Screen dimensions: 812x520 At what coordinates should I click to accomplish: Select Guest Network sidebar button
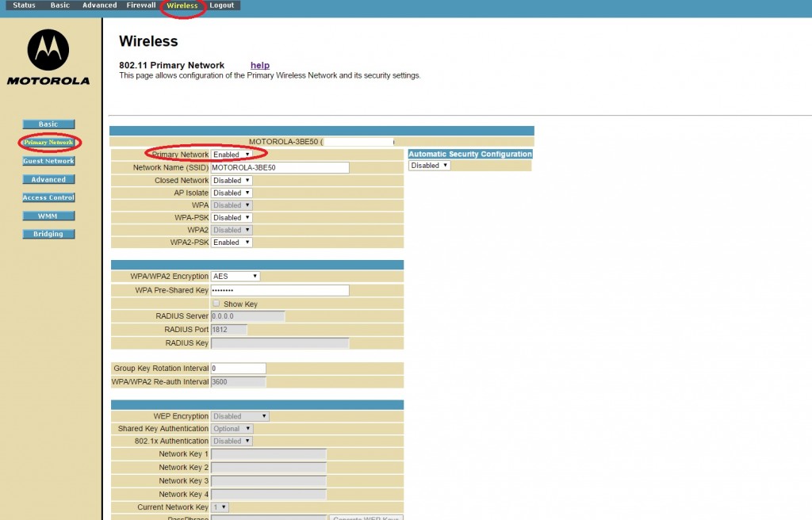(48, 161)
